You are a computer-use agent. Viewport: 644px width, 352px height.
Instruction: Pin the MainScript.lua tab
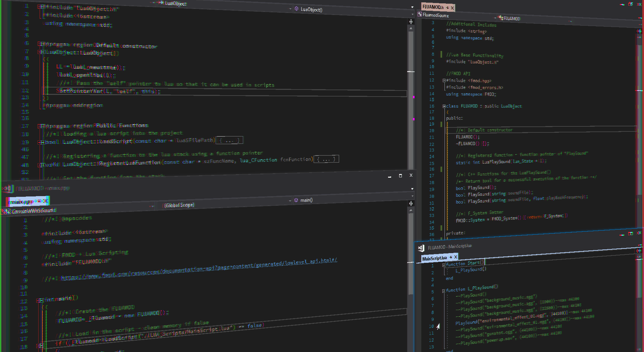pos(451,257)
